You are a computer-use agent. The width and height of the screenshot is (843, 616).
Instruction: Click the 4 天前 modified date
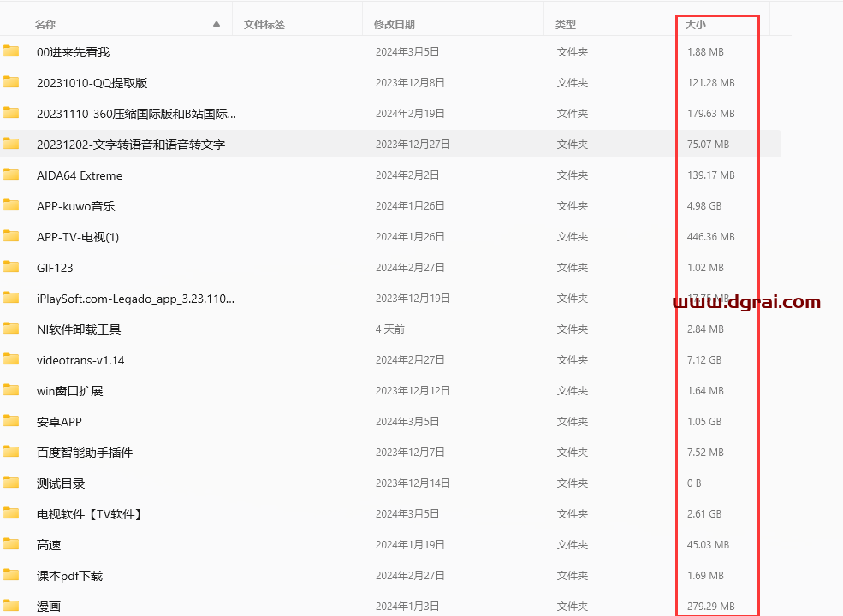tap(389, 329)
